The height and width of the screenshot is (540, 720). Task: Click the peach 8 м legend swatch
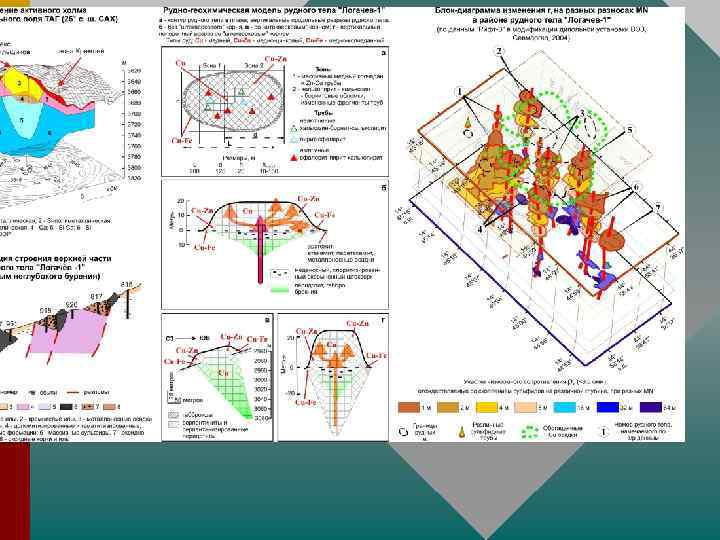coord(525,407)
